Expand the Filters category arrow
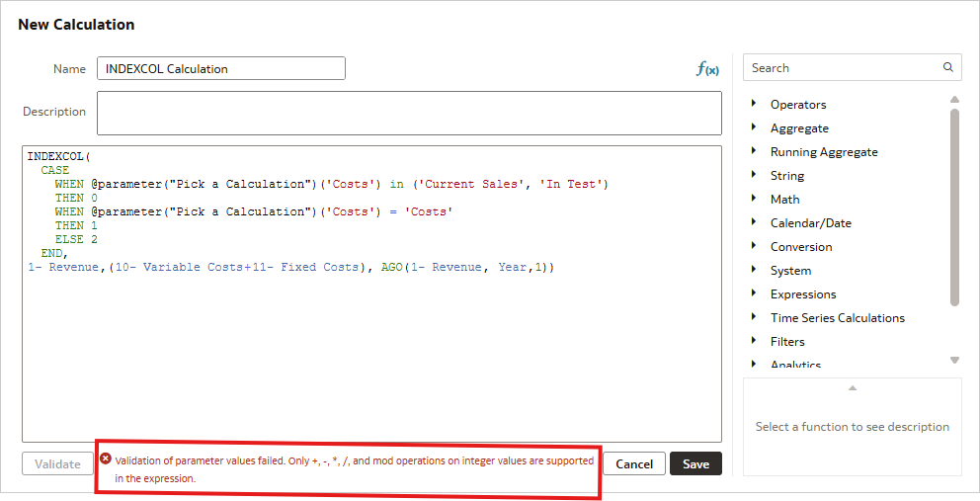980x501 pixels. coord(754,341)
